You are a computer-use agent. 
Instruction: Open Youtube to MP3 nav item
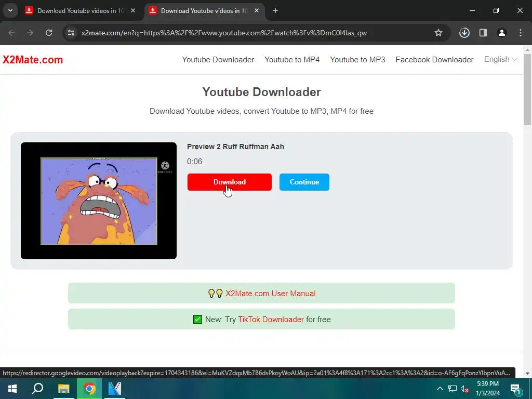pos(357,60)
